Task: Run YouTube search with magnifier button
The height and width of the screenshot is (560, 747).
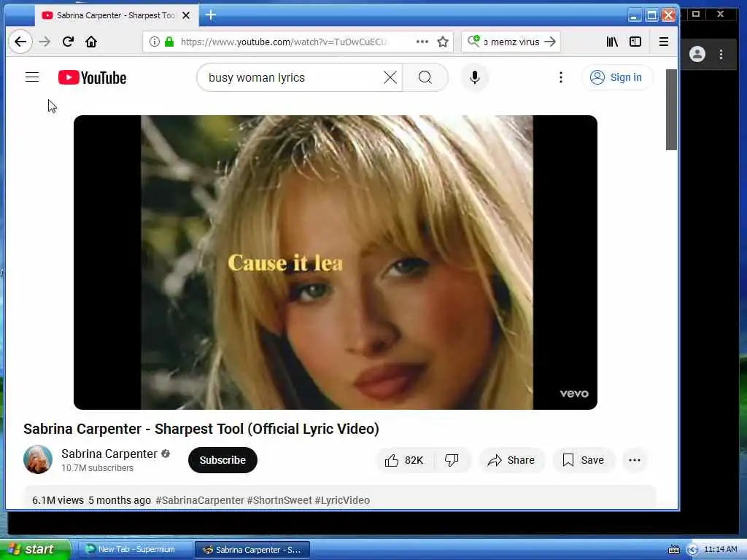Action: click(425, 77)
